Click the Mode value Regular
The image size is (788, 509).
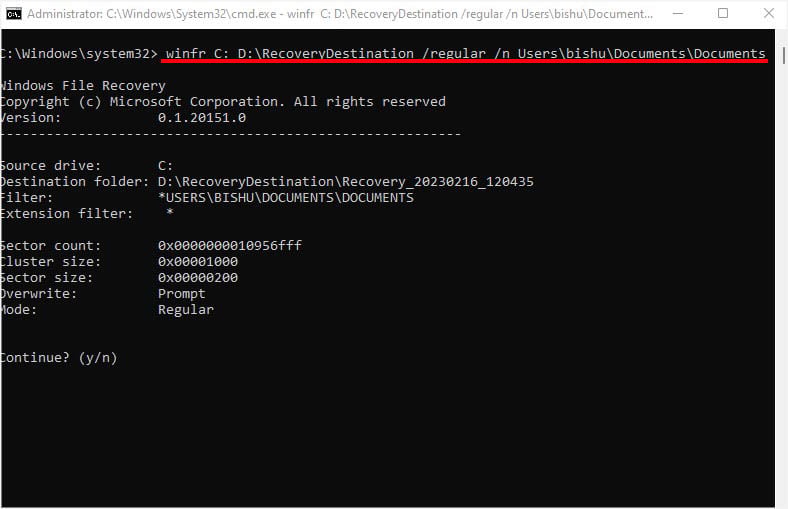click(x=185, y=309)
